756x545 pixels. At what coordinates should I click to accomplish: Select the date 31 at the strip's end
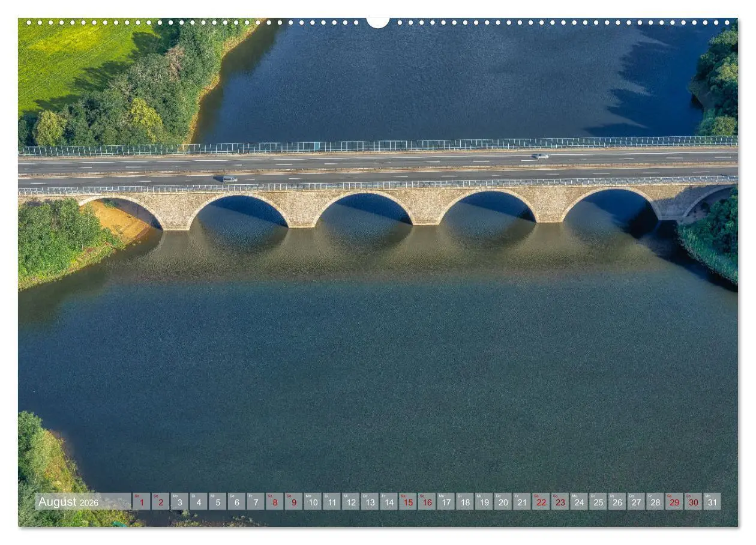point(712,503)
